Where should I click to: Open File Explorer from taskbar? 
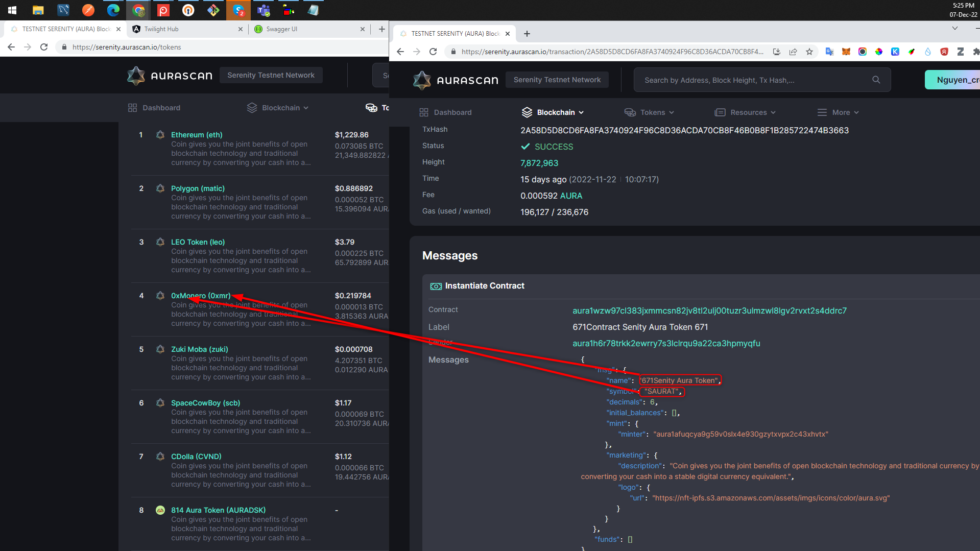tap(38, 10)
